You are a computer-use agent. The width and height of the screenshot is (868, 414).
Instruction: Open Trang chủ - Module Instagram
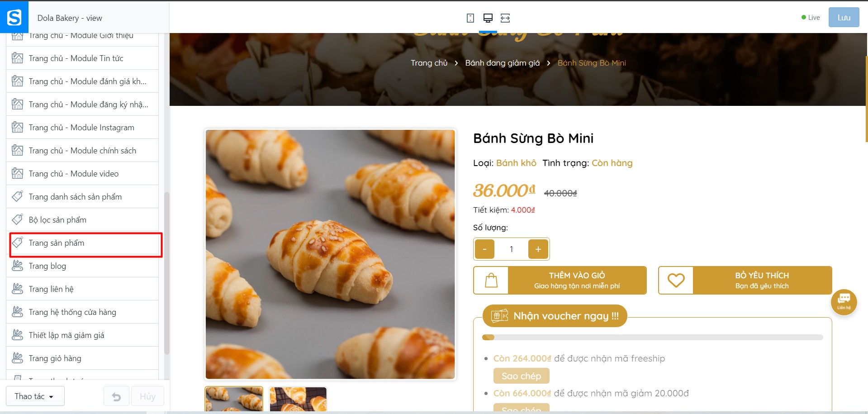coord(82,128)
